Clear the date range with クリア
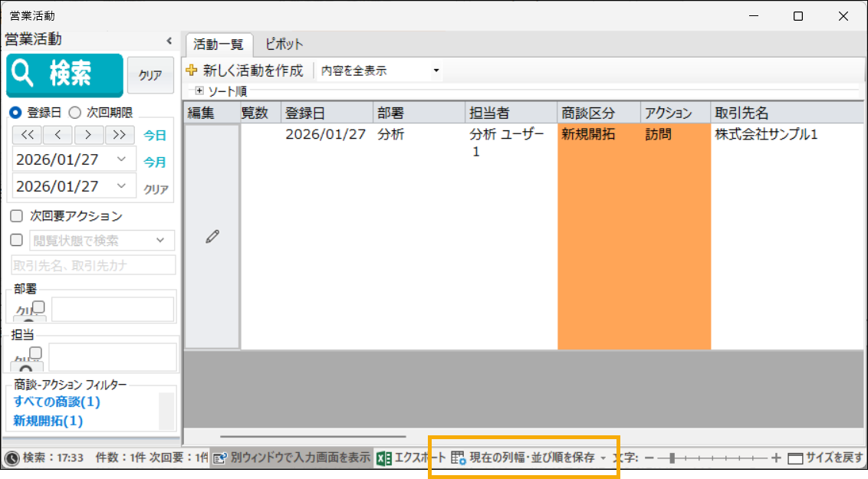Image resolution: width=868 pixels, height=479 pixels. 156,189
